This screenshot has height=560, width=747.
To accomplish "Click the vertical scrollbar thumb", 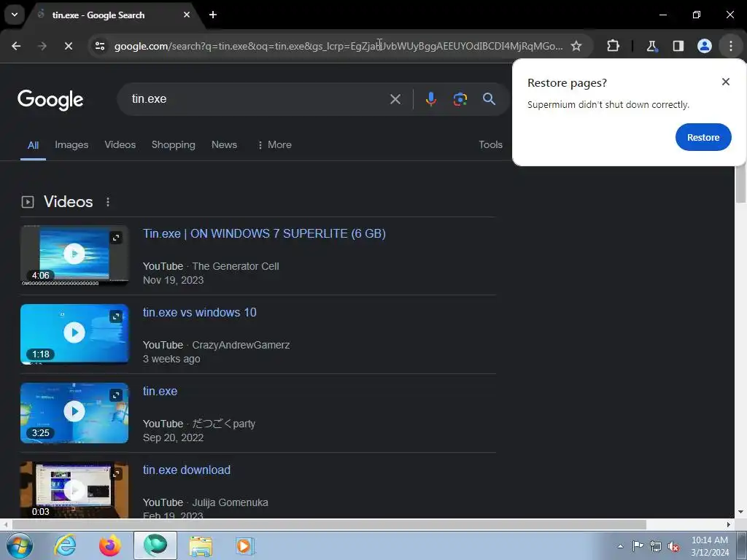I will coord(741,184).
